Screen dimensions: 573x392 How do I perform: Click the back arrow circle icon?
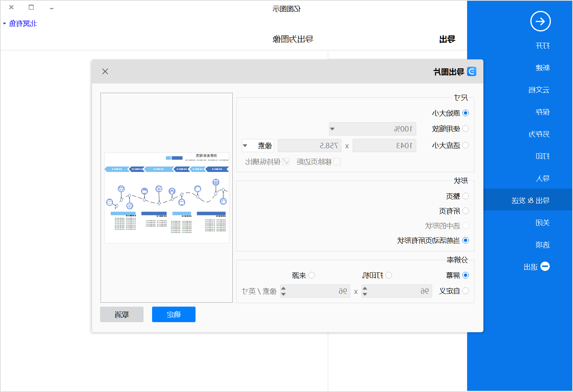tap(540, 21)
